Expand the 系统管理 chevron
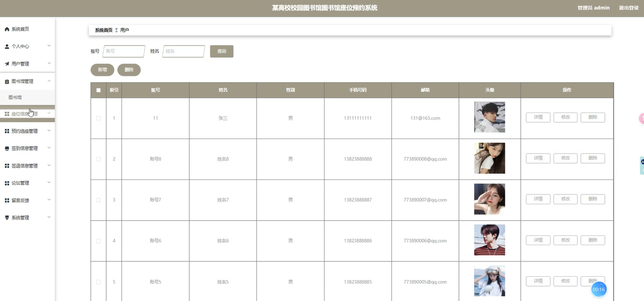 coord(49,217)
